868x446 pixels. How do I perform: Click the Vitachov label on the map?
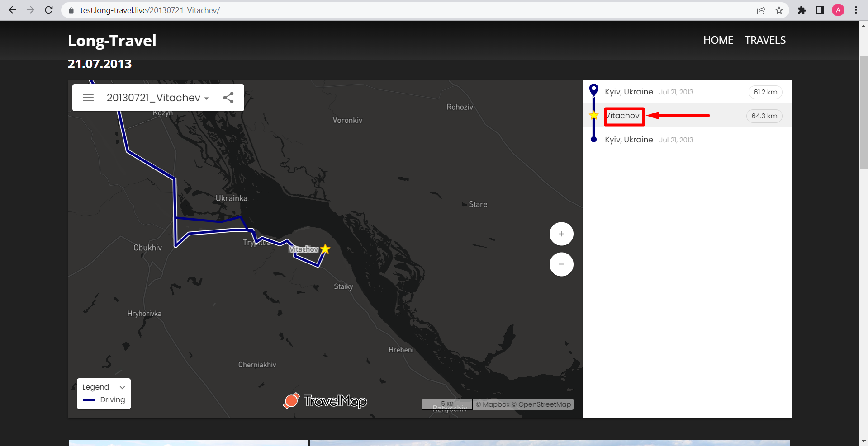[304, 249]
